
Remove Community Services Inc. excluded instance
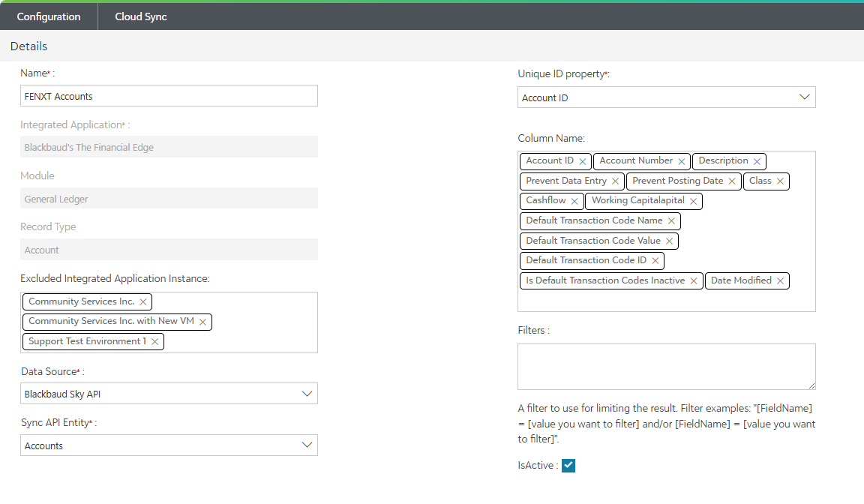tap(143, 301)
